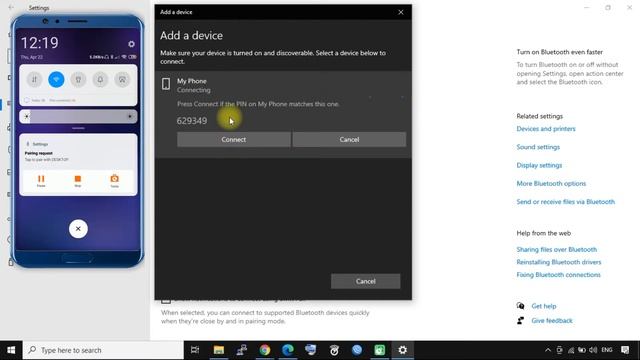Open Devices and printers link

pyautogui.click(x=546, y=129)
